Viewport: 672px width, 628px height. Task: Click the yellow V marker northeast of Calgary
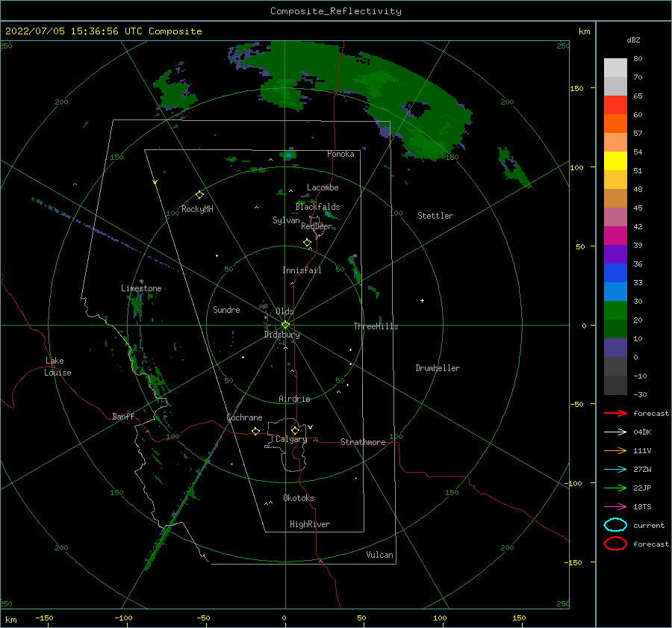pyautogui.click(x=311, y=427)
